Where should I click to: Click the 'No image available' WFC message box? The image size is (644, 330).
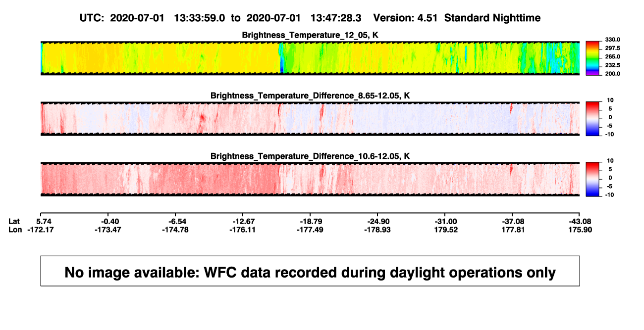[310, 271]
